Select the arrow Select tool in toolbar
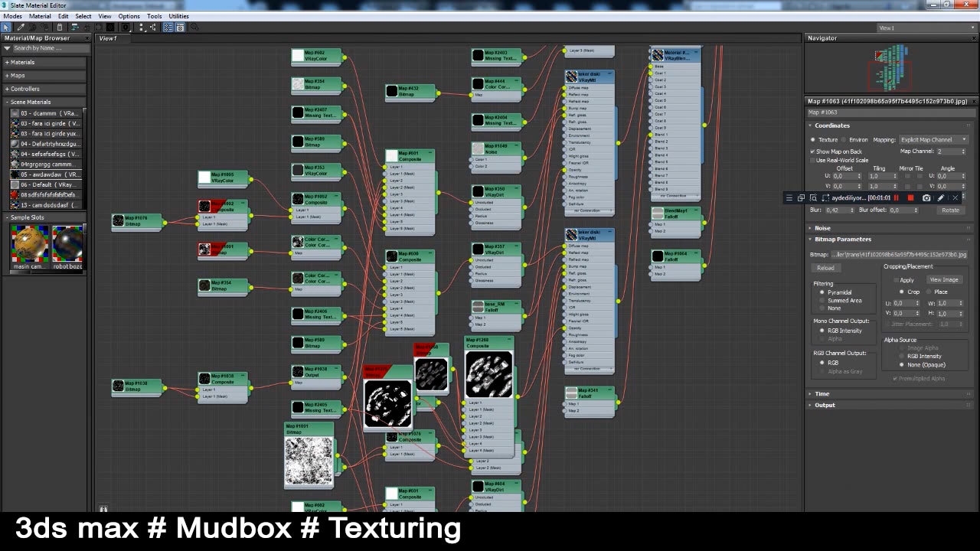The height and width of the screenshot is (551, 980). click(x=6, y=28)
